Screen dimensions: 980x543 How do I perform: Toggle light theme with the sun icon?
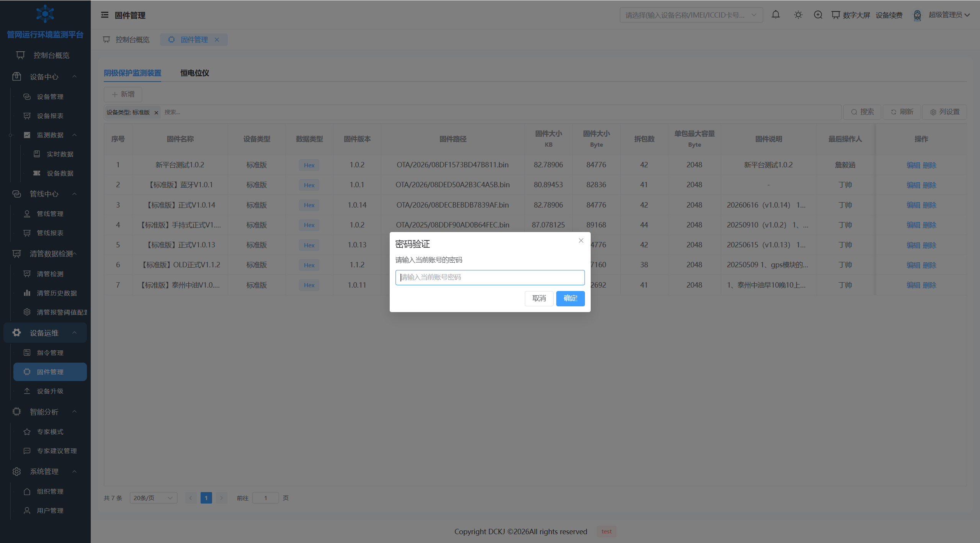pos(798,15)
